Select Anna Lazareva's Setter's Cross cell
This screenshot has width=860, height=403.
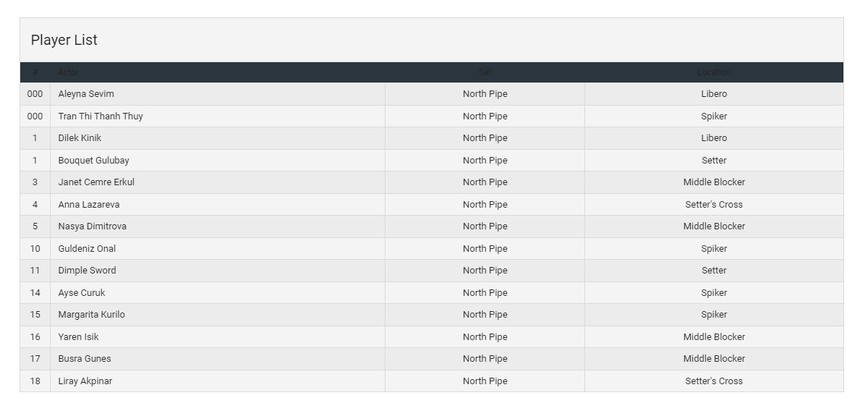713,204
